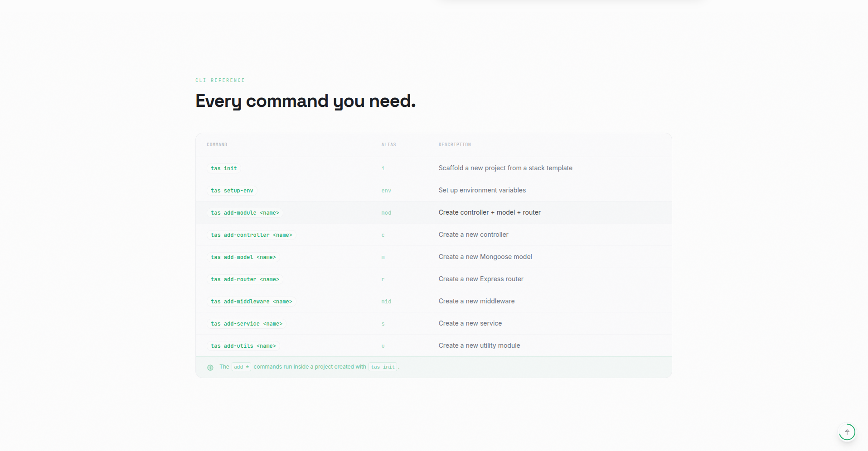868x451 pixels.
Task: Click the tas add-router <name> command chip
Action: [245, 279]
